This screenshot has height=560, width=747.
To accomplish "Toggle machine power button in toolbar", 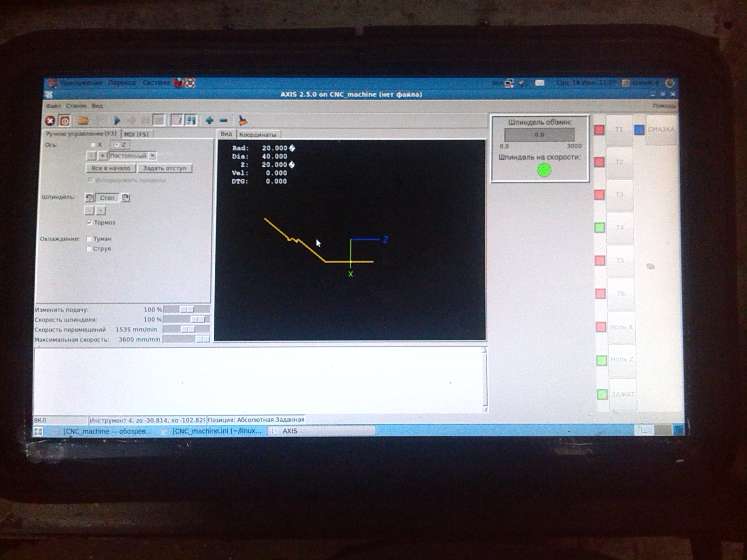I will (x=65, y=120).
